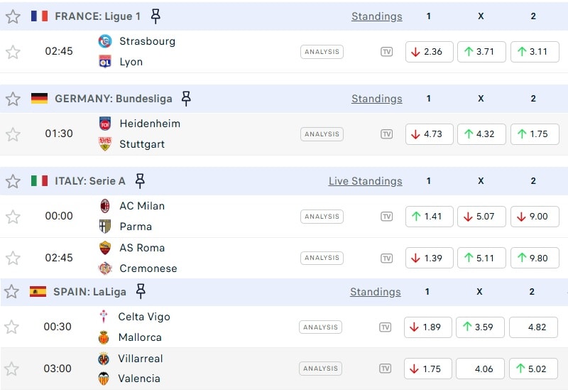This screenshot has width=568, height=392.
Task: Pin the Spain LaLiga league
Action: click(x=141, y=291)
